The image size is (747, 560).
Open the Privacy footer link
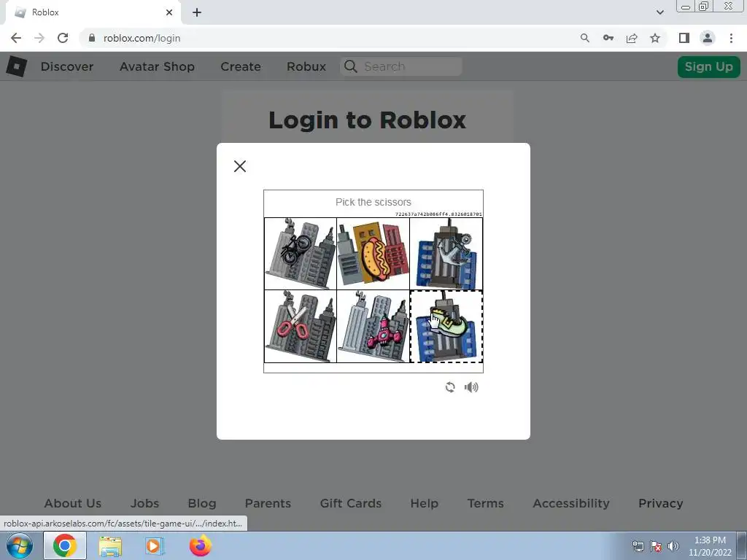(x=661, y=503)
